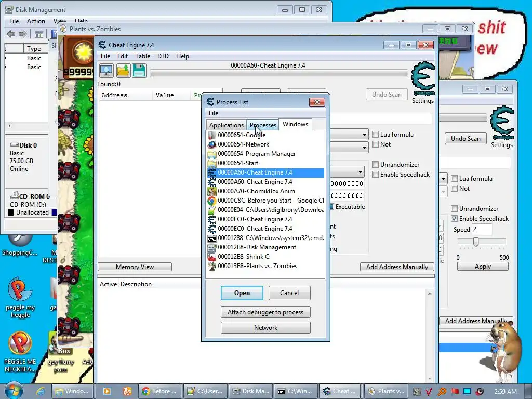Open Process List File menu
This screenshot has width=532, height=399.
[214, 113]
